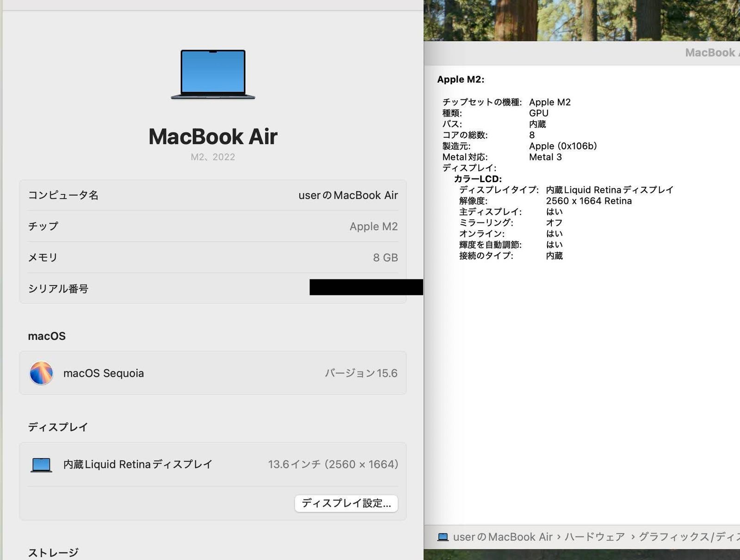Image resolution: width=740 pixels, height=560 pixels.
Task: Click the macOS section header icon area
Action: point(47,336)
